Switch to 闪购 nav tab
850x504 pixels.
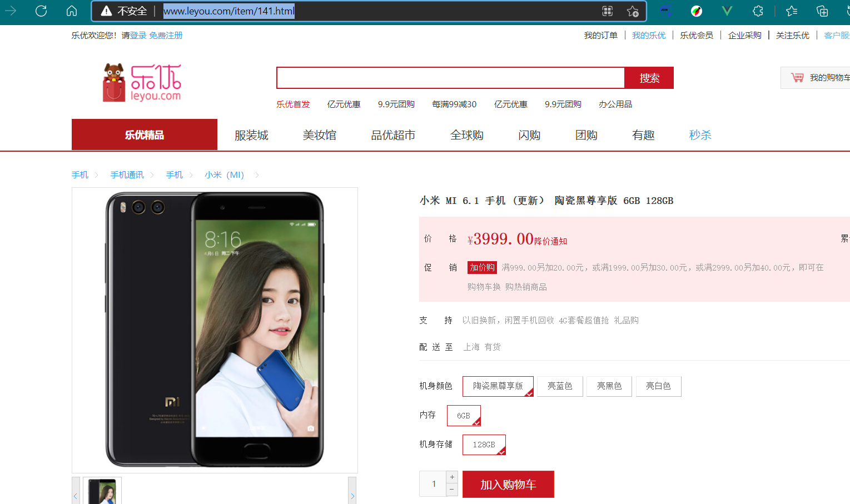click(x=529, y=135)
